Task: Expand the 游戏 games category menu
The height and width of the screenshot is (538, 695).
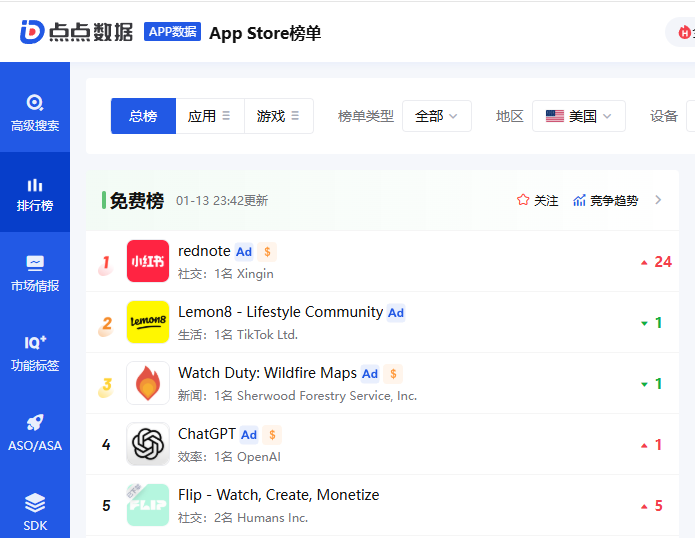Action: click(x=278, y=116)
